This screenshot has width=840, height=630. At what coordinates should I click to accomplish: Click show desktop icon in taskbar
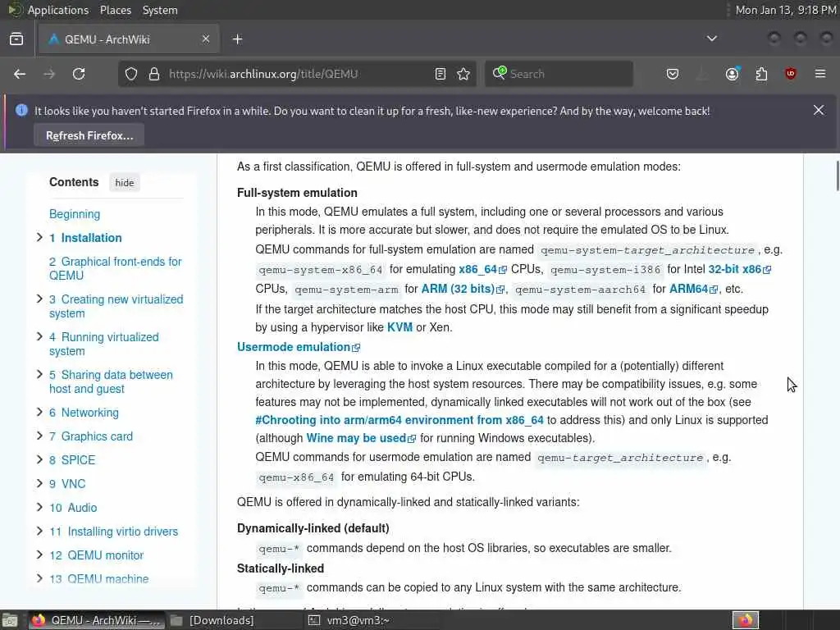[10, 620]
